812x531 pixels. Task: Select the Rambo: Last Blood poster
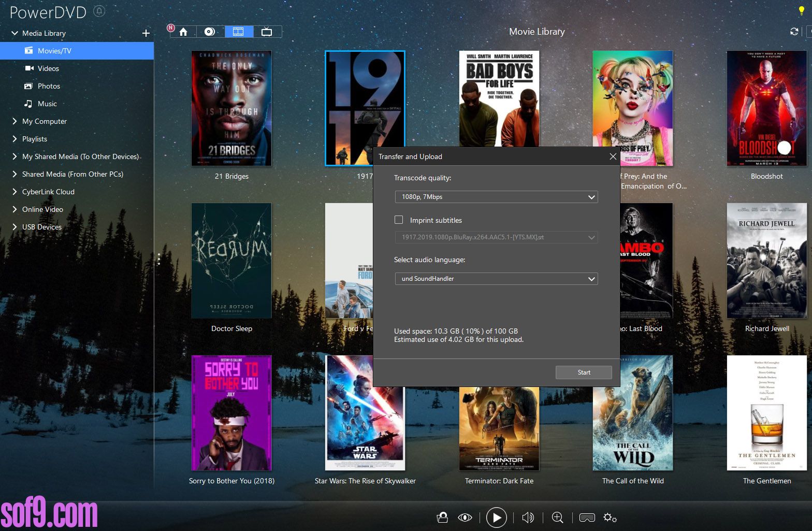[x=646, y=261]
